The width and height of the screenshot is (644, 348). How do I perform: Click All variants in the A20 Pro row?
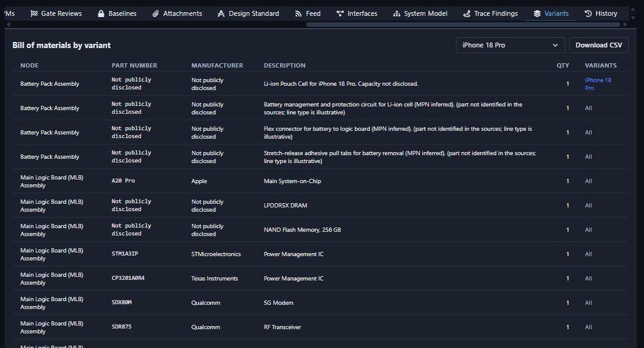[x=589, y=181]
